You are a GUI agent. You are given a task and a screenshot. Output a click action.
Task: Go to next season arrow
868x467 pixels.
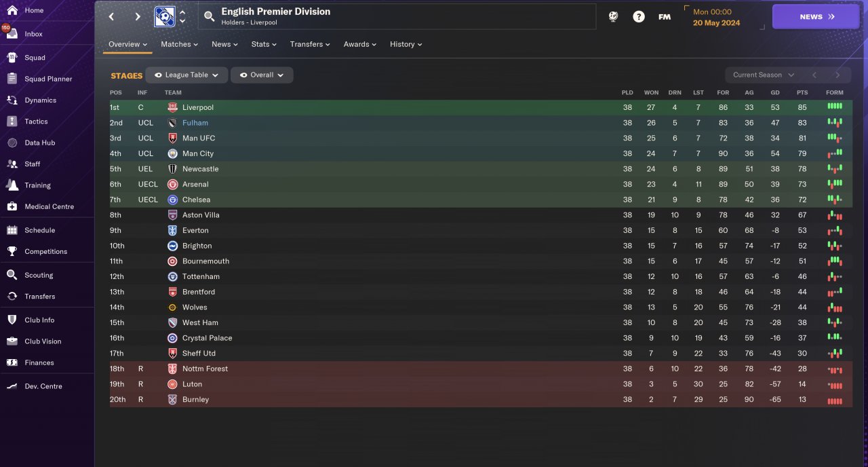pos(837,75)
